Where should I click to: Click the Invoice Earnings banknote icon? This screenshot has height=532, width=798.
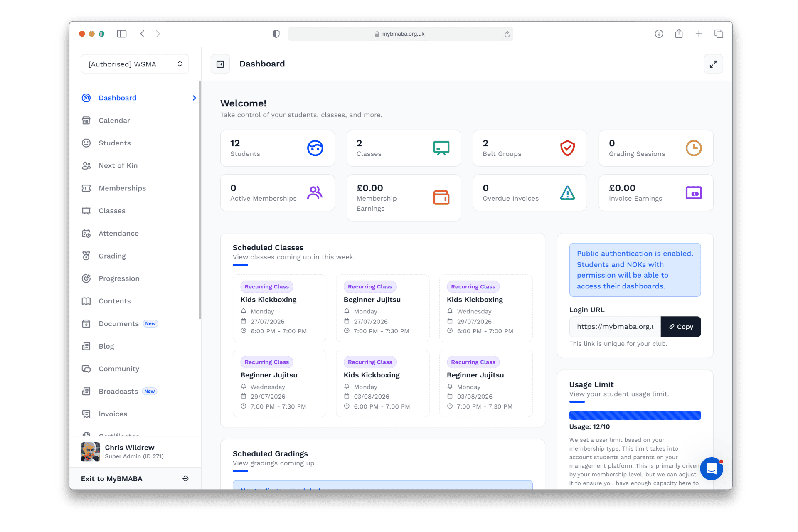coord(694,193)
